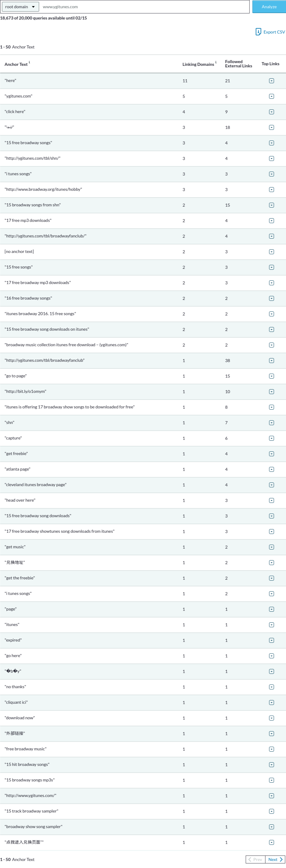Click the URL input field
Screen dimensions: 286x868
145,7
